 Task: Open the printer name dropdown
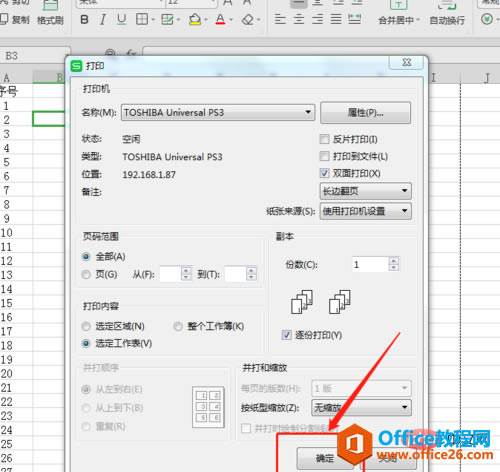[218, 112]
